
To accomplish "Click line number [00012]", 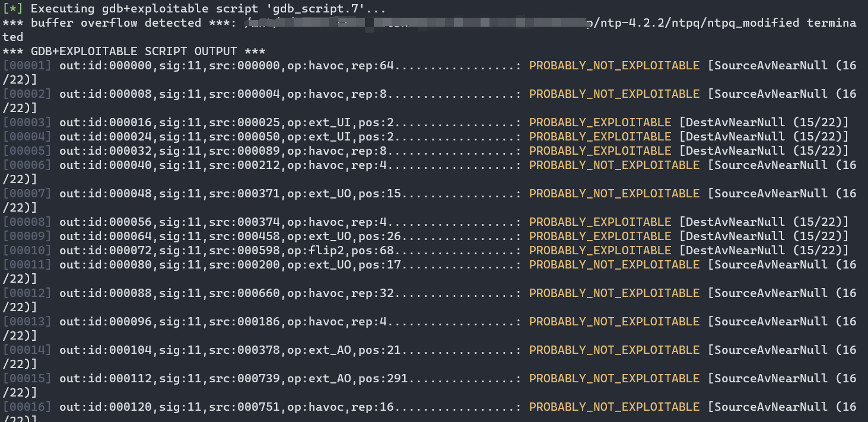I will (x=27, y=293).
